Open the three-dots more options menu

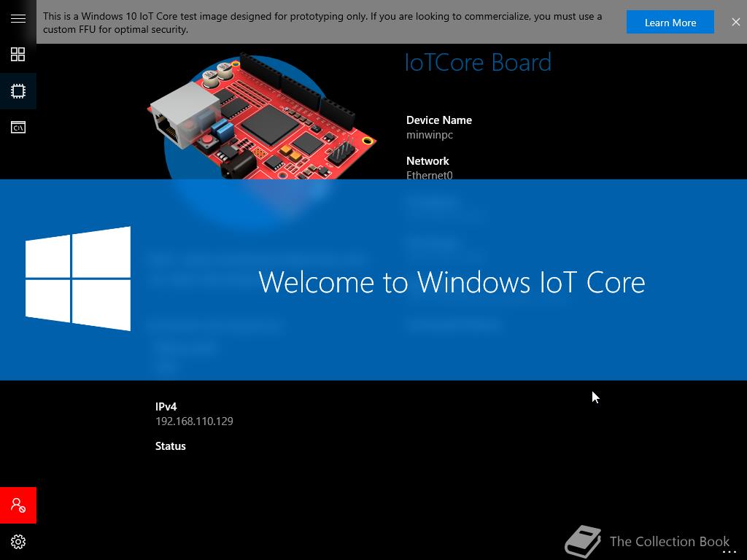pos(729,552)
